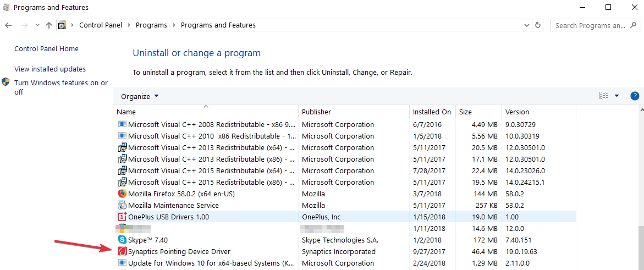This screenshot has height=270, width=644.
Task: Go back with the back arrow
Action: pos(8,25)
